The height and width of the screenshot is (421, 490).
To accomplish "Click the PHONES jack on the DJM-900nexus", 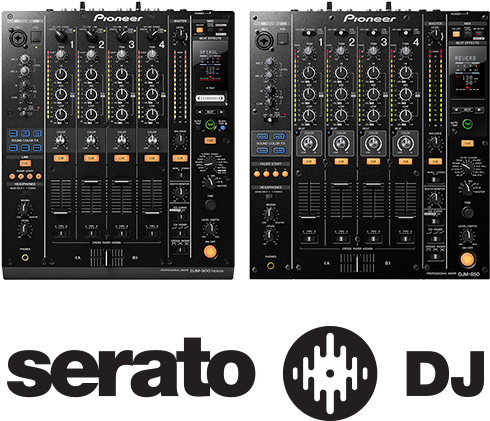I will [x=25, y=257].
